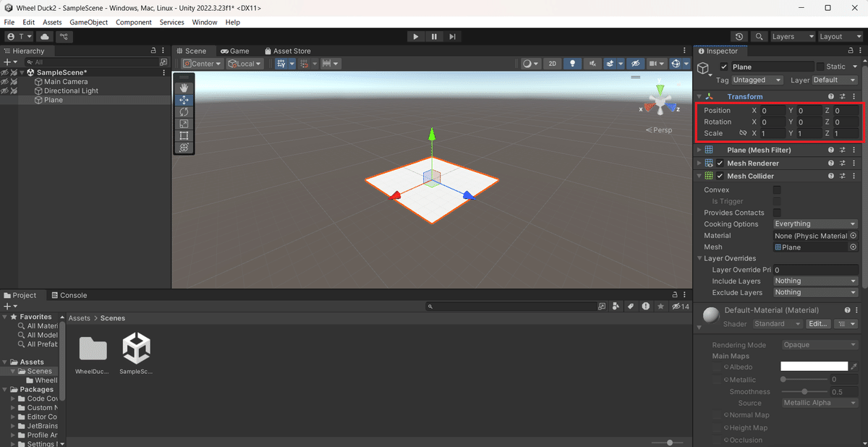Click the Albedo eyedropper icon
The width and height of the screenshot is (868, 447).
click(854, 367)
